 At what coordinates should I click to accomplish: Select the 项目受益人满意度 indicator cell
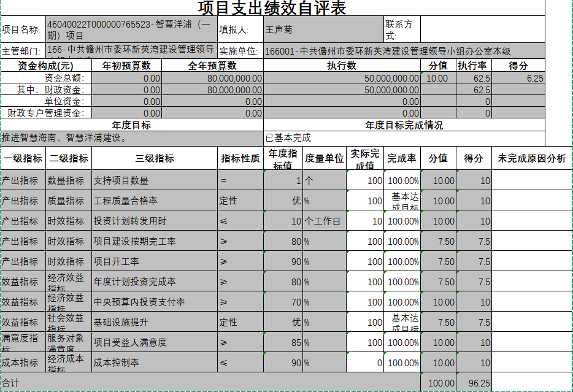(x=154, y=342)
